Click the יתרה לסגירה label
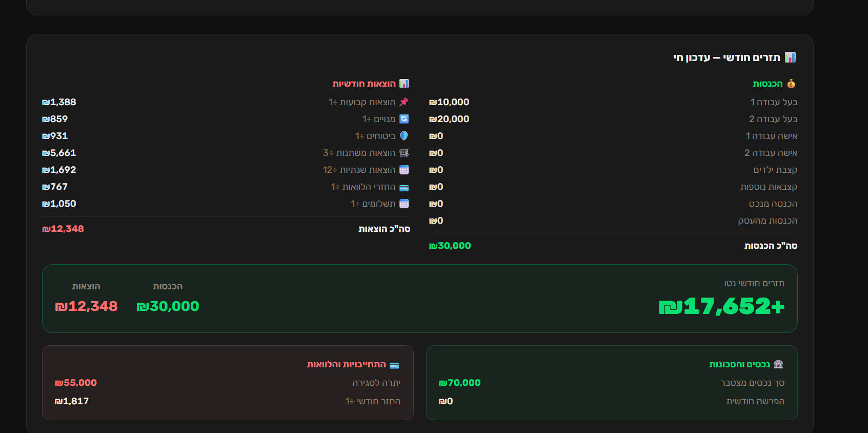The width and height of the screenshot is (868, 433). (x=377, y=383)
